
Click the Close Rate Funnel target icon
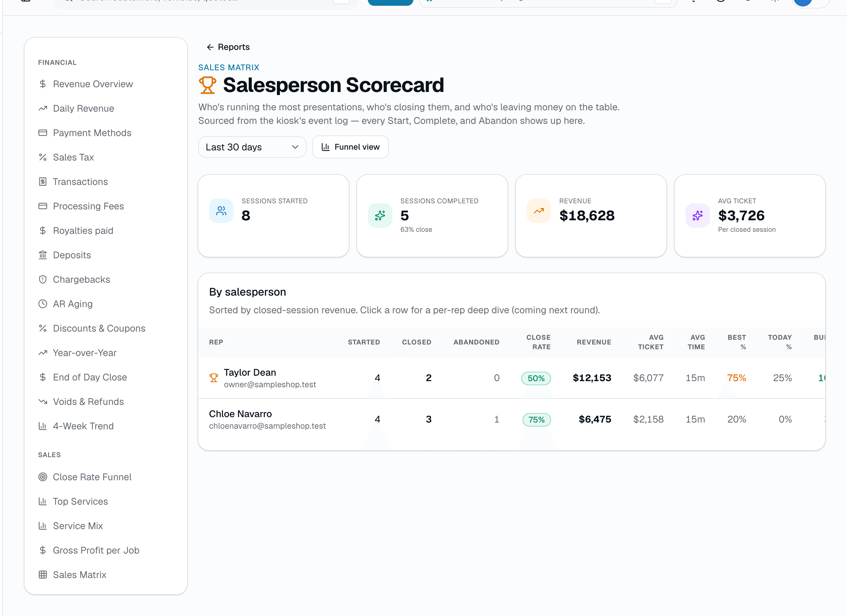(42, 477)
